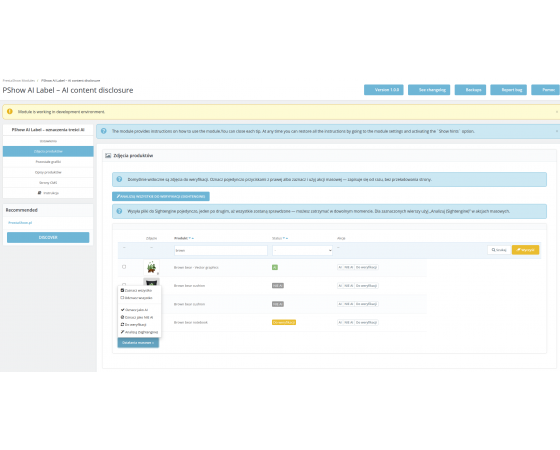Set Brown bear - Vector graphics row to 'Do weryfikacji'
The image size is (560, 450).
tap(366, 267)
